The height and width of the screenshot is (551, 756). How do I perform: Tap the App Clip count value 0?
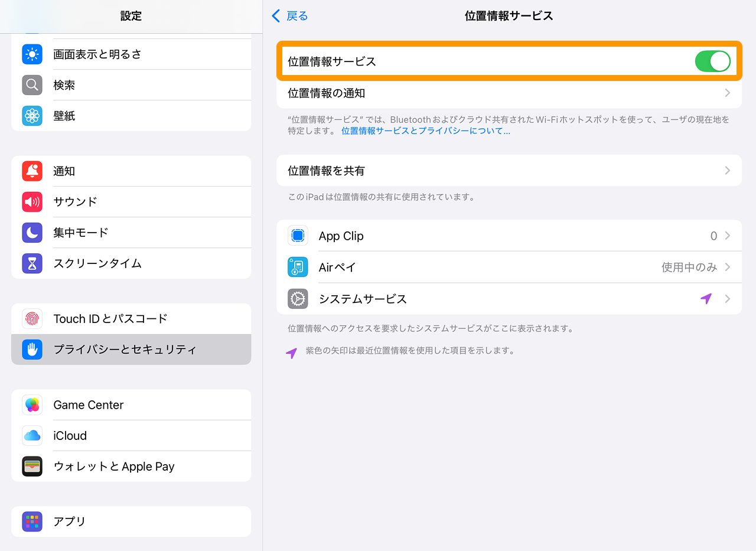[x=713, y=236]
